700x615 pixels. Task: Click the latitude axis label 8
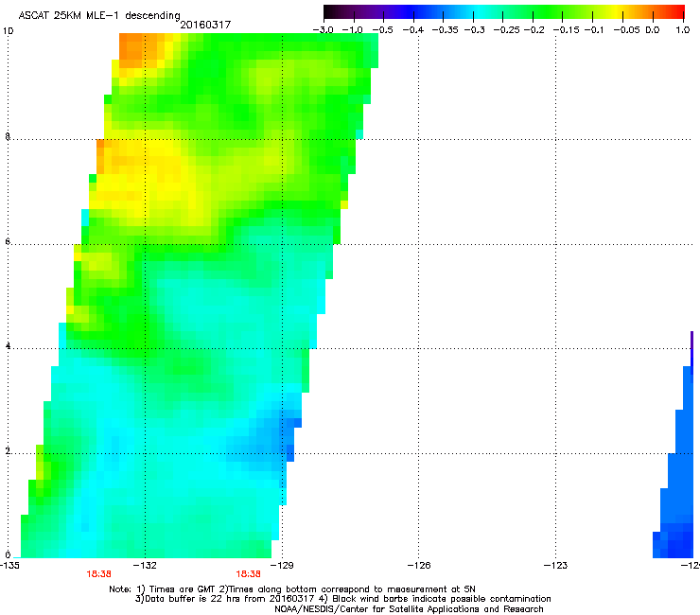coord(8,136)
